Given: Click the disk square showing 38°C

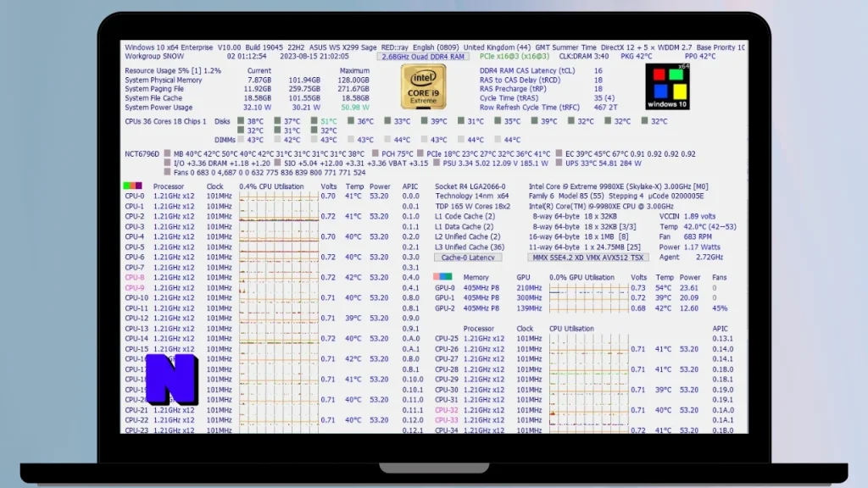Looking at the screenshot, I should [241, 120].
